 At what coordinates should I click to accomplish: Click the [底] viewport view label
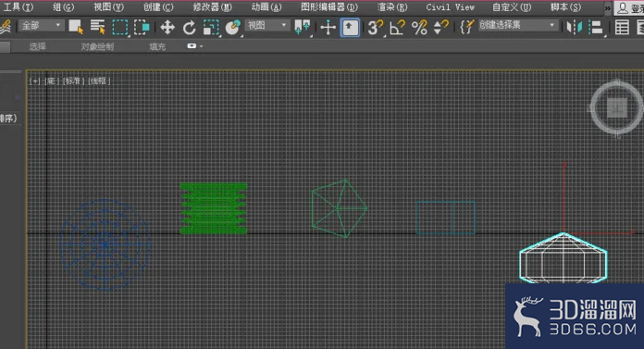(51, 81)
